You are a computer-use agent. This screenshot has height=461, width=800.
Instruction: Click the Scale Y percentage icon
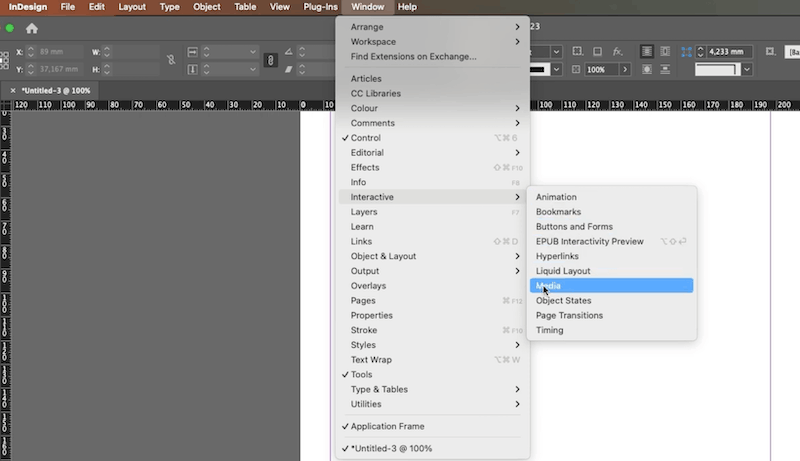click(x=192, y=69)
